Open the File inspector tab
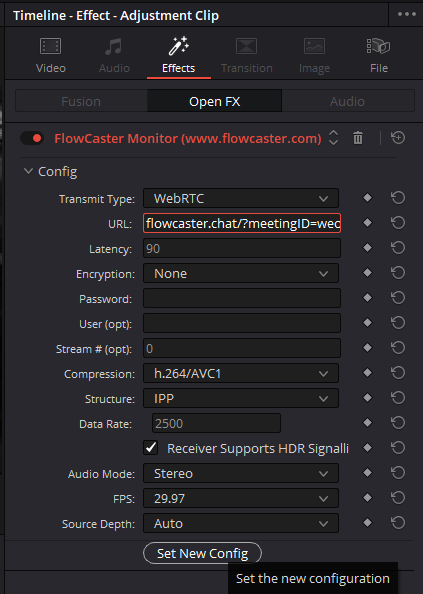The height and width of the screenshot is (594, 423). 379,55
